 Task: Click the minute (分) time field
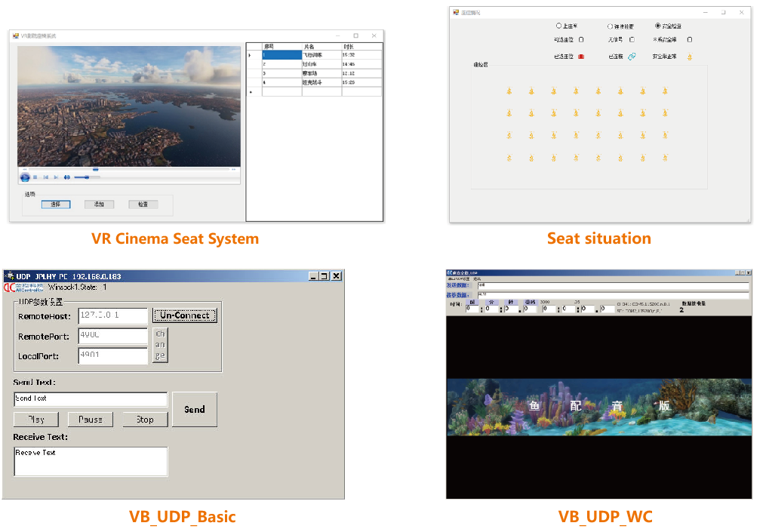coord(492,309)
